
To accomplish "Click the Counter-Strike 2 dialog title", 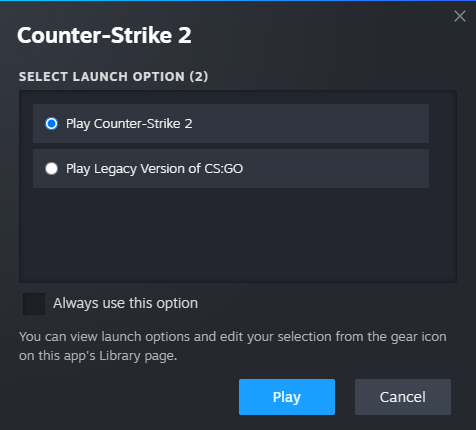I will coord(104,35).
